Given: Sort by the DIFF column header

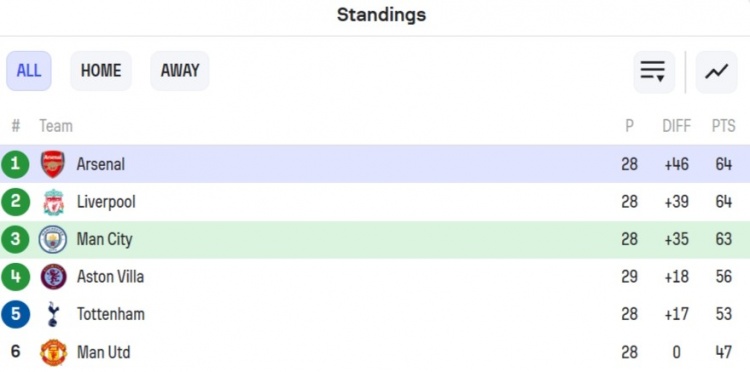Looking at the screenshot, I should click(676, 126).
